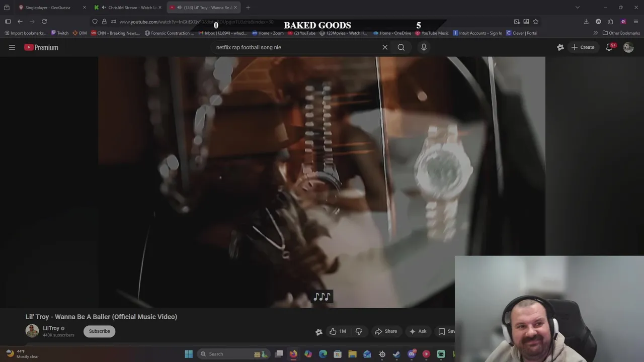
Task: Dislike the Wanna Be A Baller video
Action: point(359,331)
